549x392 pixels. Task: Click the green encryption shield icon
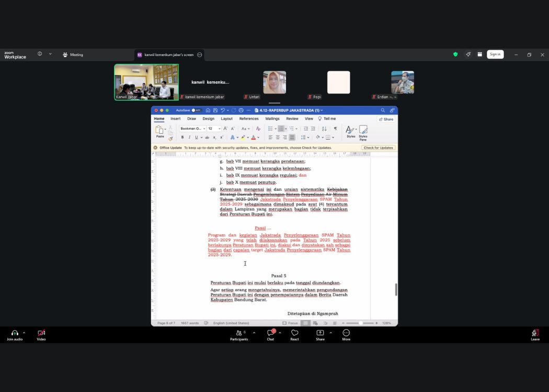[455, 54]
